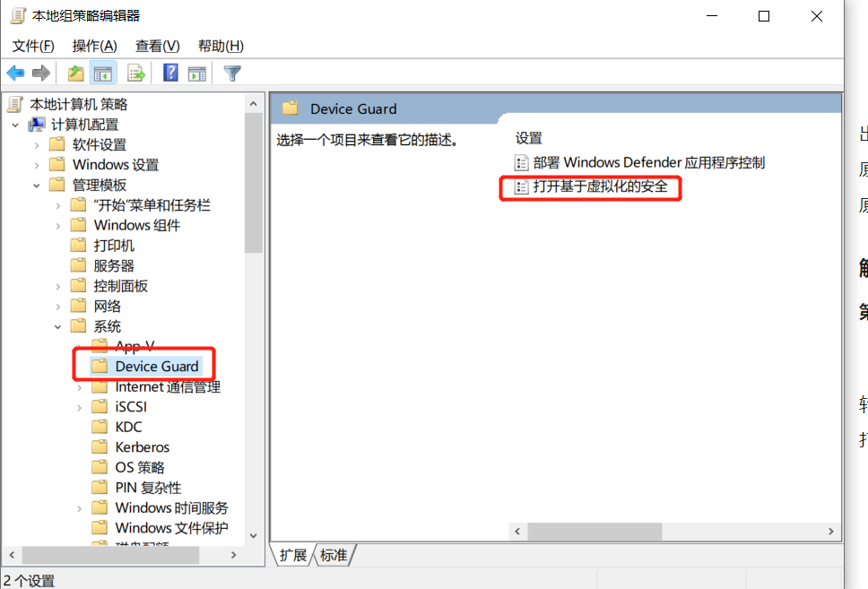Click the Forward arrow toolbar icon
The height and width of the screenshot is (589, 868).
click(x=41, y=74)
